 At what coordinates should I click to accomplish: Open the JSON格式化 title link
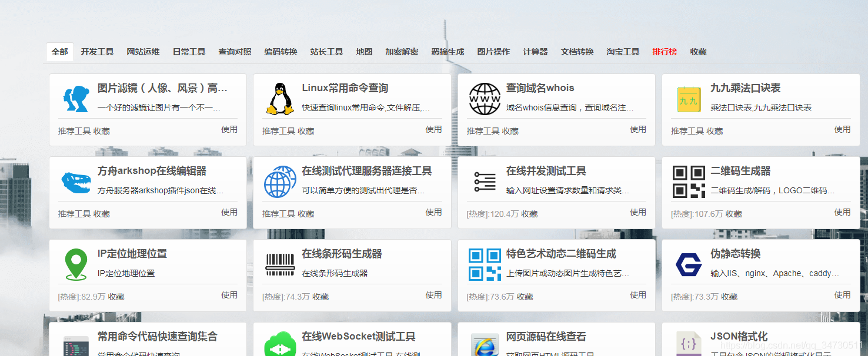(739, 337)
